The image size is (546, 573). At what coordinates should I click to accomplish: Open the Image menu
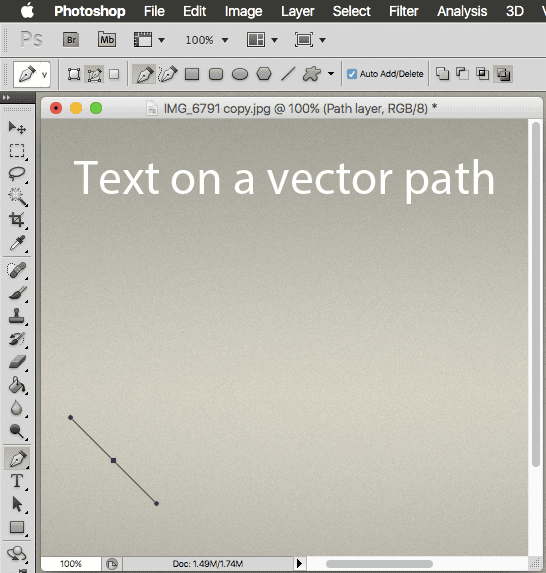click(243, 11)
